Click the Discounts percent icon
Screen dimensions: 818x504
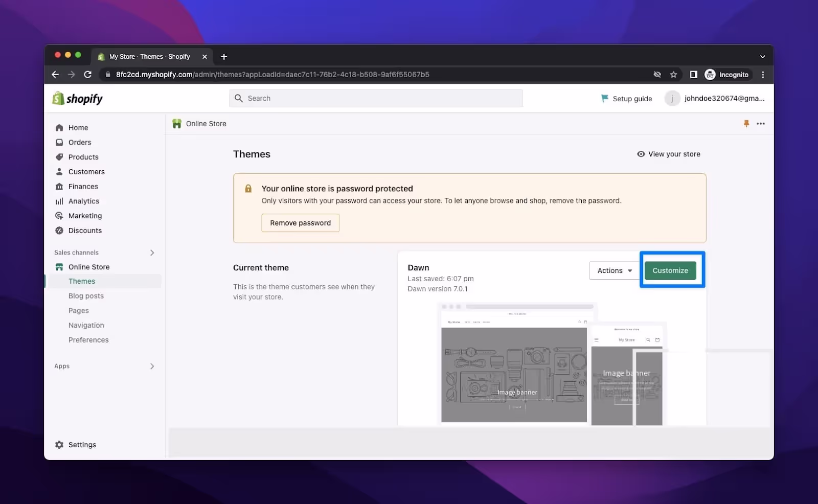click(59, 231)
